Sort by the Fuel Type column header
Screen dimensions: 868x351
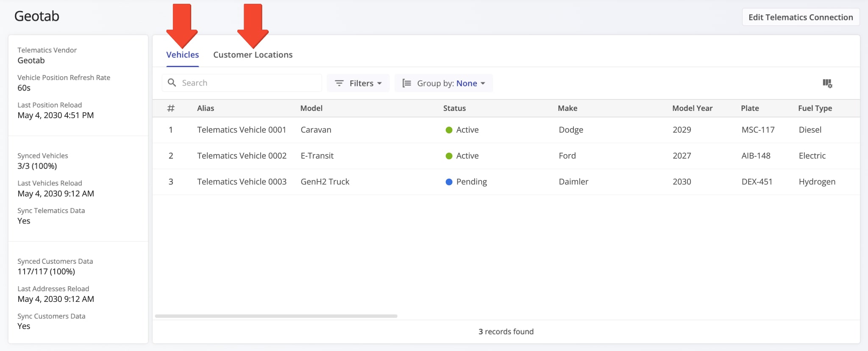click(x=815, y=108)
